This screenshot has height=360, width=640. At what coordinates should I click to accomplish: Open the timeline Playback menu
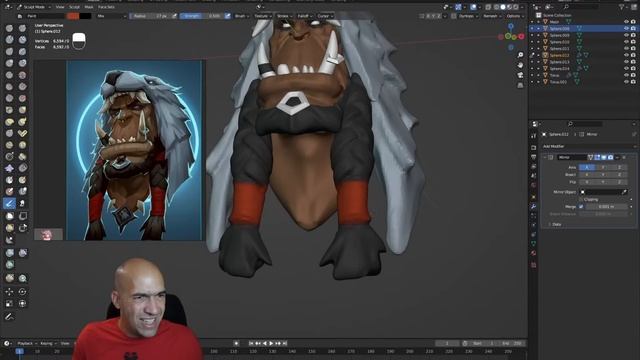pyautogui.click(x=27, y=343)
